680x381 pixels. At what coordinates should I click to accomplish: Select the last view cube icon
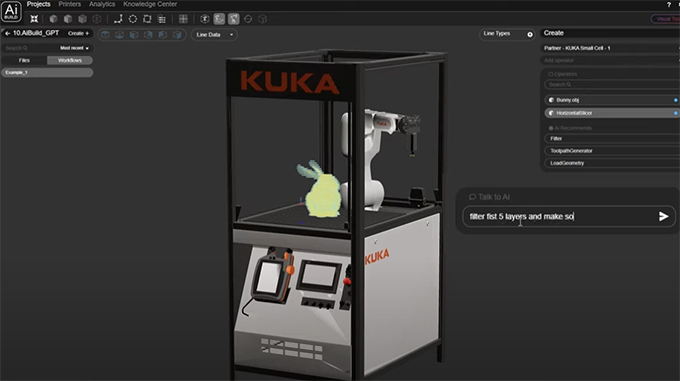point(177,35)
